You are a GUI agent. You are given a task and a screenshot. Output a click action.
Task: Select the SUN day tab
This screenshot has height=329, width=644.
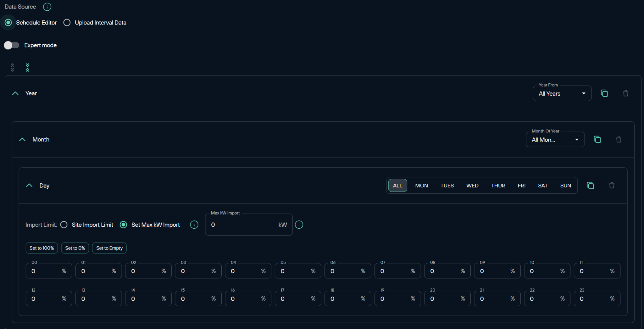coord(565,186)
